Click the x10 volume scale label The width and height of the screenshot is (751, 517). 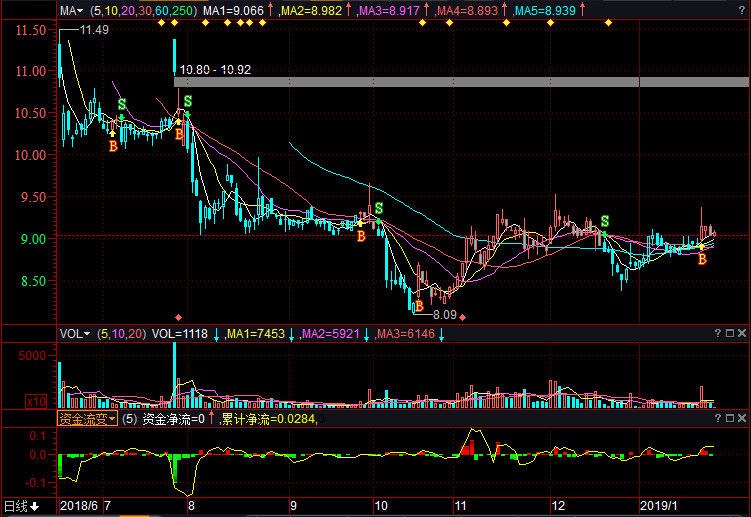(36, 401)
